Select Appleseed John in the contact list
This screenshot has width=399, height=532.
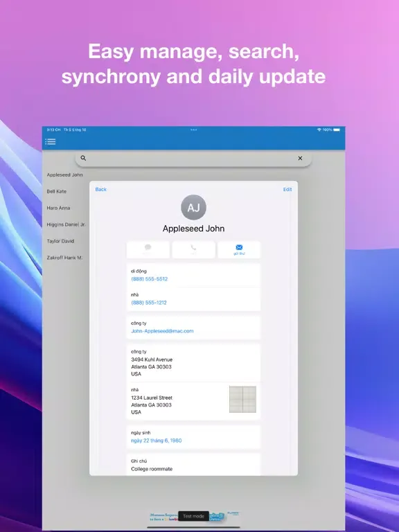click(x=65, y=175)
